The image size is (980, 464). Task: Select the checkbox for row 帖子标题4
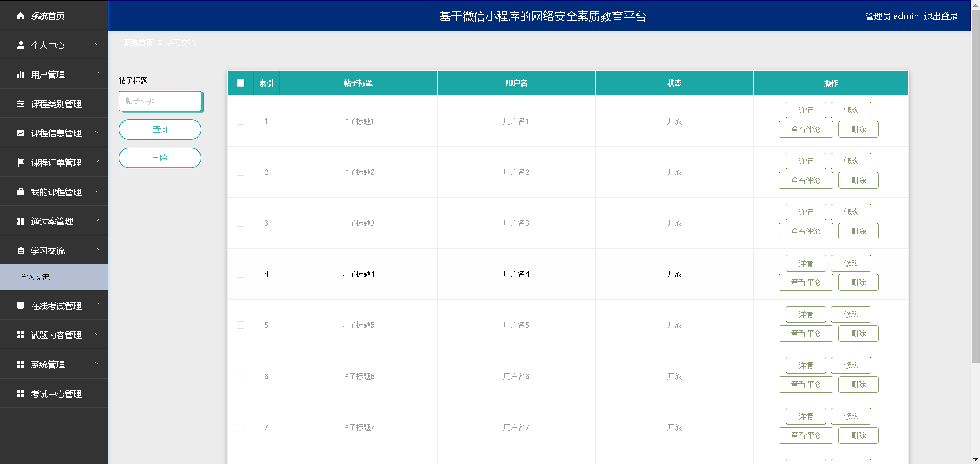click(x=240, y=274)
